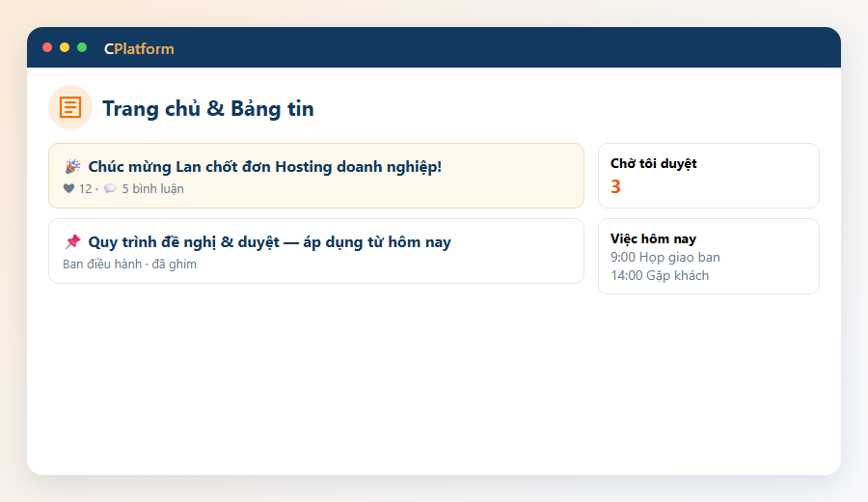Screen dimensions: 868x502
Task: Open comments via the speech bubble icon
Action: pyautogui.click(x=110, y=188)
